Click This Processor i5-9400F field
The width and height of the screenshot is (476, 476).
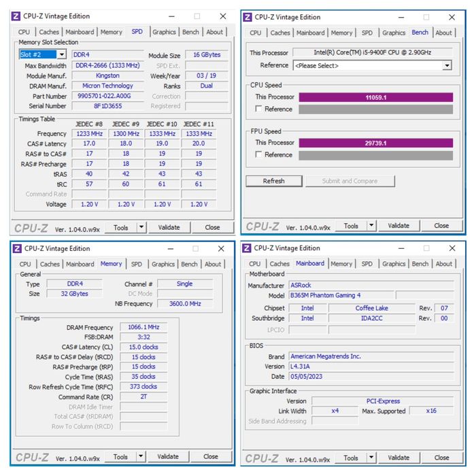pos(373,52)
